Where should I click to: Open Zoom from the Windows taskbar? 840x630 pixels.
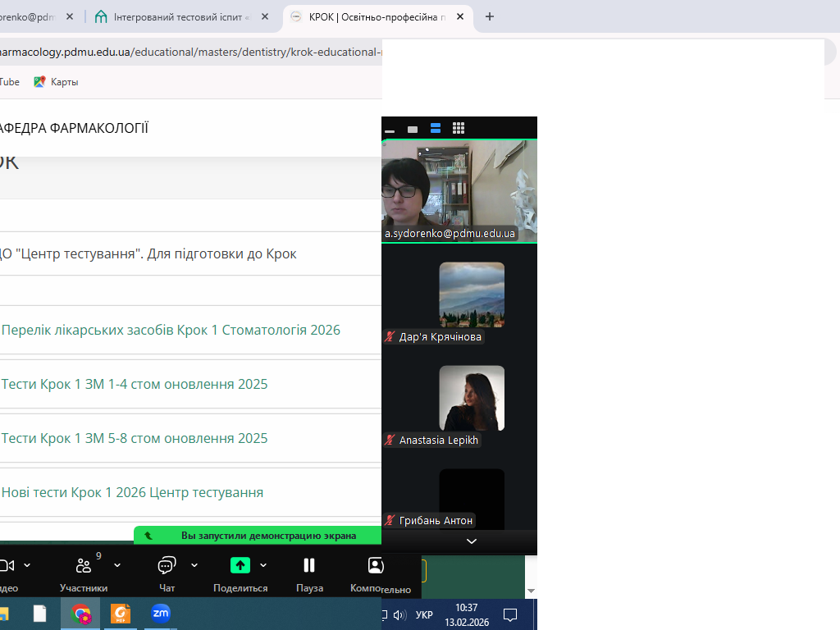161,614
